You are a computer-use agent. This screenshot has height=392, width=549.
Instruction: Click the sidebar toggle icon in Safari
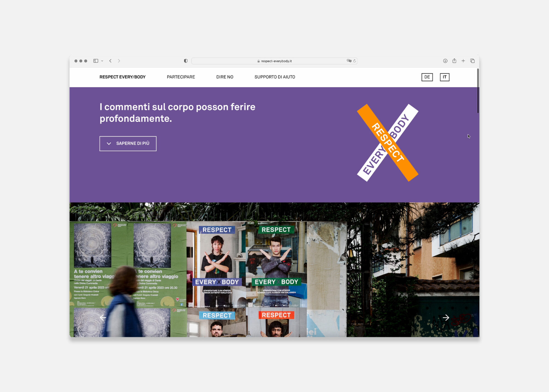tap(96, 61)
